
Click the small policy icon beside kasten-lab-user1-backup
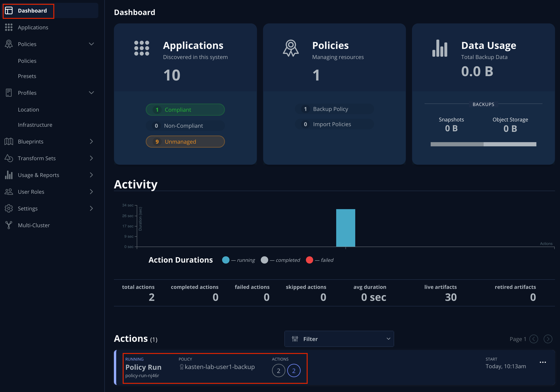tap(182, 367)
